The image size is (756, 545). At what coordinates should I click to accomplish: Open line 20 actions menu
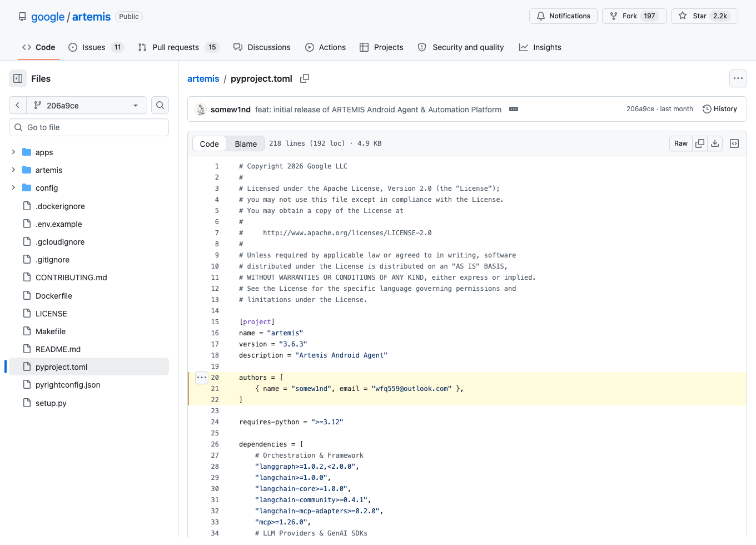coord(202,378)
